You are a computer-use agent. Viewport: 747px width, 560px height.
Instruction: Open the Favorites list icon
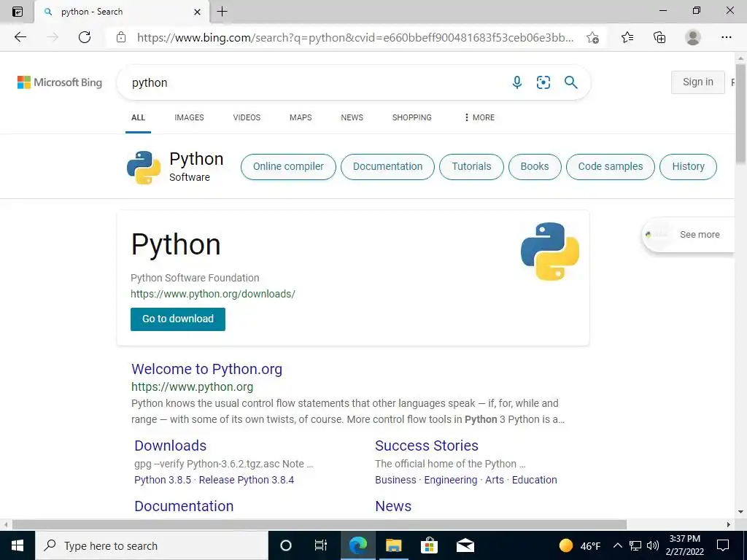click(627, 37)
